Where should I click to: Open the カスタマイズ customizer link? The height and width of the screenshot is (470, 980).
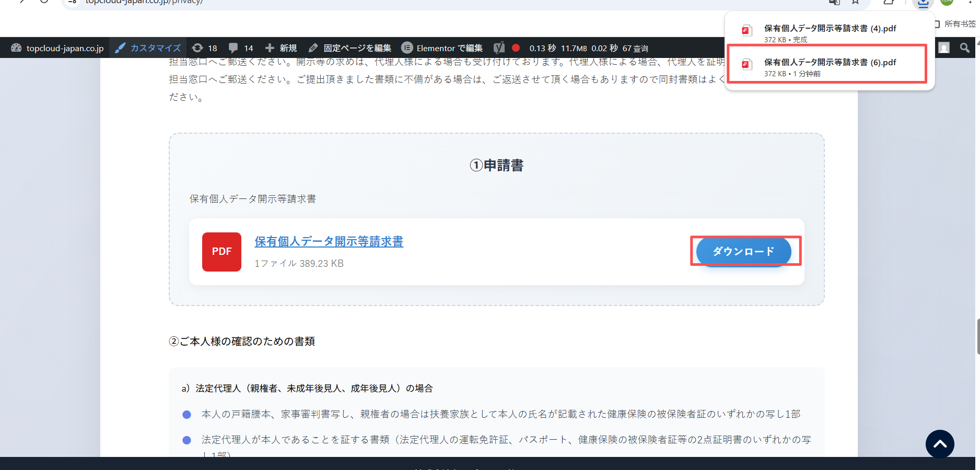coord(148,48)
